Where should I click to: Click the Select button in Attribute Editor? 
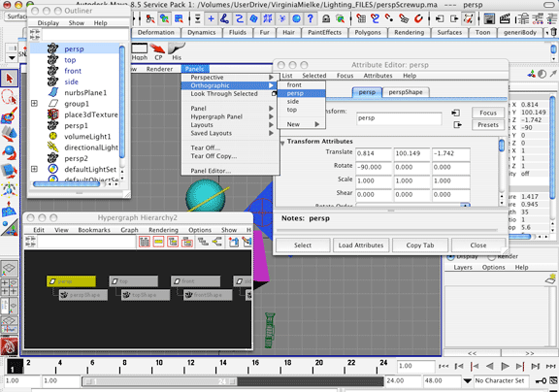pyautogui.click(x=303, y=245)
